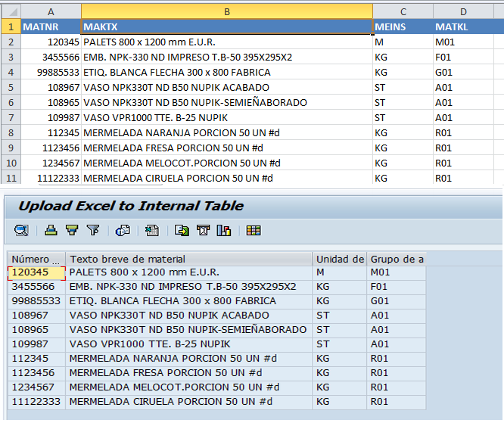Change the layout via the colored grid icon
The height and width of the screenshot is (423, 504).
click(x=254, y=231)
